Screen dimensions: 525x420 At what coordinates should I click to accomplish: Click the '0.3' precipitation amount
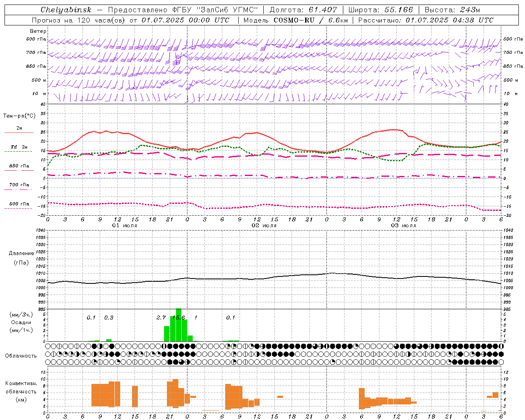click(x=109, y=317)
